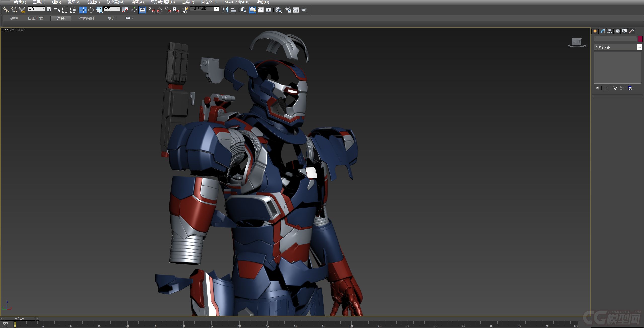644x328 pixels.
Task: Open the 自定义(U) menu
Action: coord(209,2)
